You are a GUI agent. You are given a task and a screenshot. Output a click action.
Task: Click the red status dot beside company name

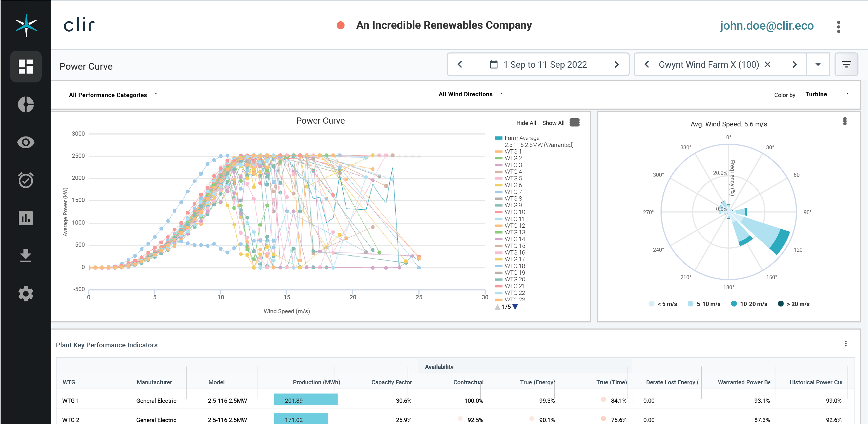click(341, 25)
